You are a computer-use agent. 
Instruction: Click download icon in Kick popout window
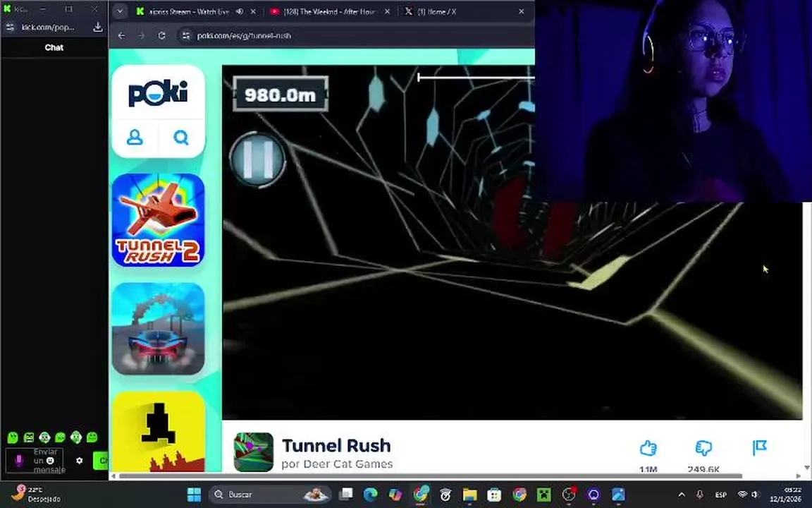97,27
